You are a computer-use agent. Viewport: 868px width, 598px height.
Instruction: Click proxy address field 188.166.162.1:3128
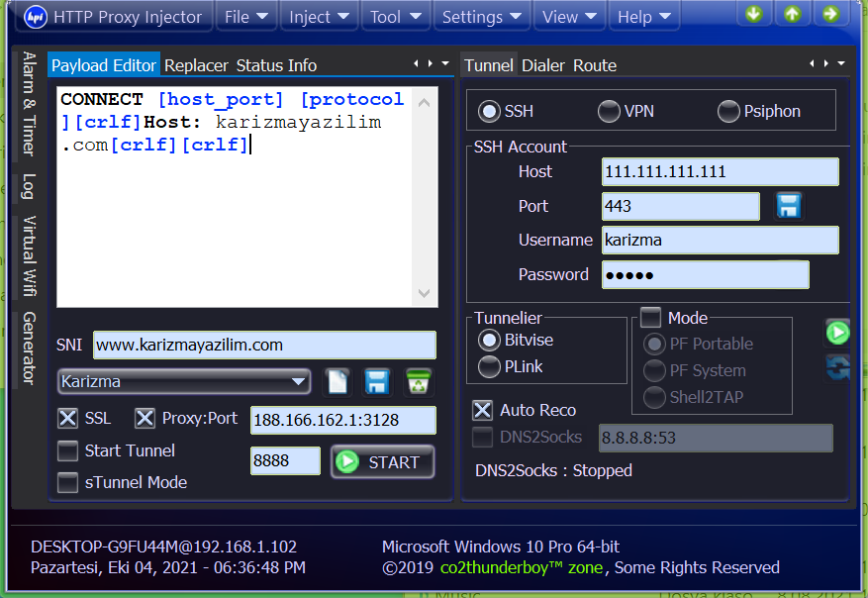tap(343, 420)
